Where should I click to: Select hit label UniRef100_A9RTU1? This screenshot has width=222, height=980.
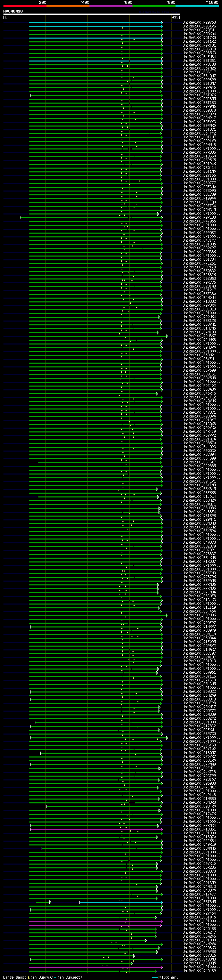click(x=199, y=45)
